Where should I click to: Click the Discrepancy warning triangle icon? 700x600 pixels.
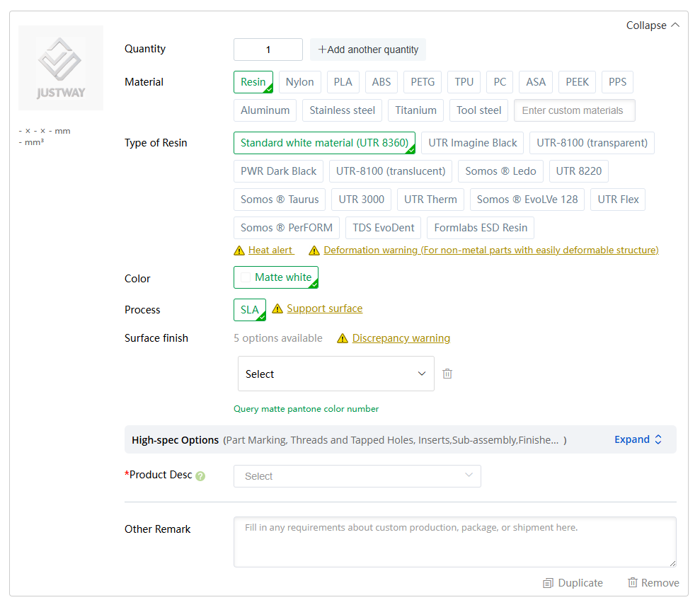(x=343, y=338)
